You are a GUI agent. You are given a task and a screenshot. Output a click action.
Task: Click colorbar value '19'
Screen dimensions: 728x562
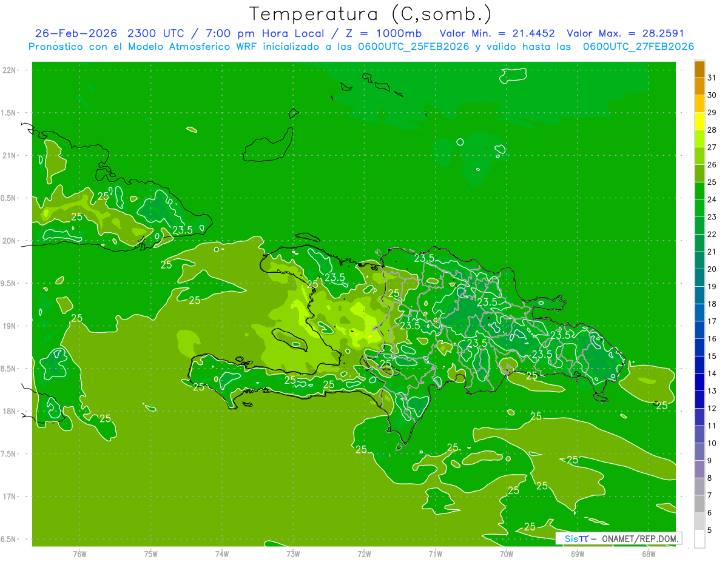(712, 287)
